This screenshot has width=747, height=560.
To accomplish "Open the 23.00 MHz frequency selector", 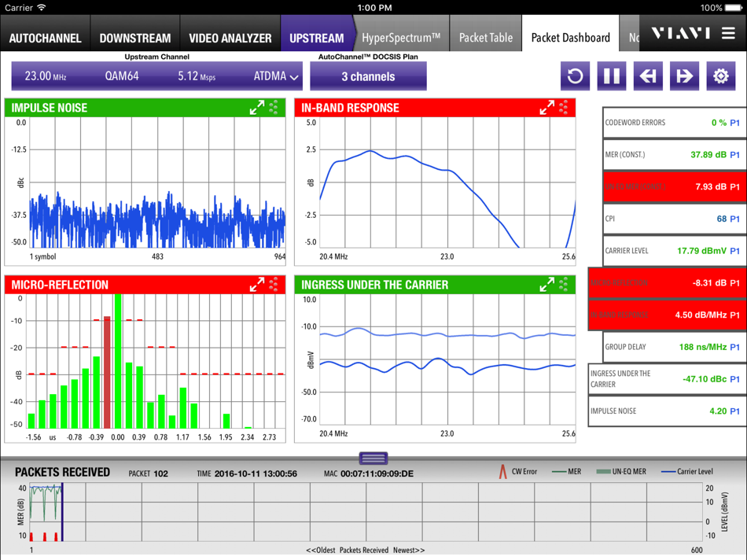I will click(47, 76).
